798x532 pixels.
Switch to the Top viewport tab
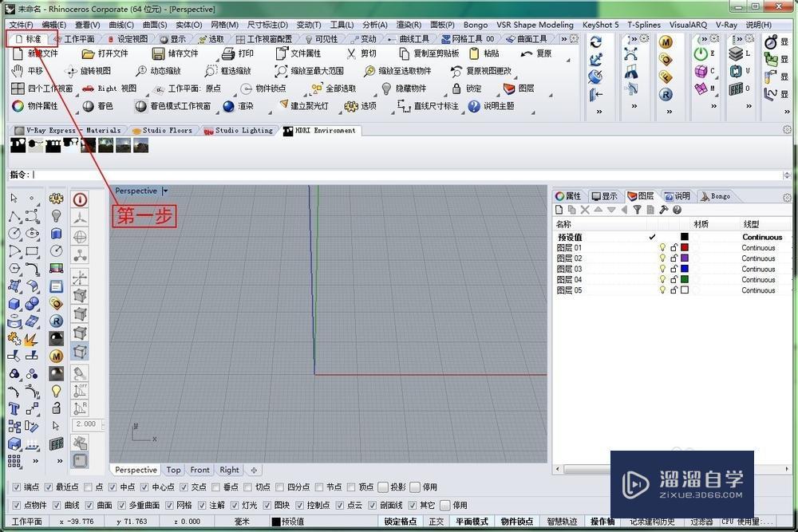pyautogui.click(x=173, y=470)
